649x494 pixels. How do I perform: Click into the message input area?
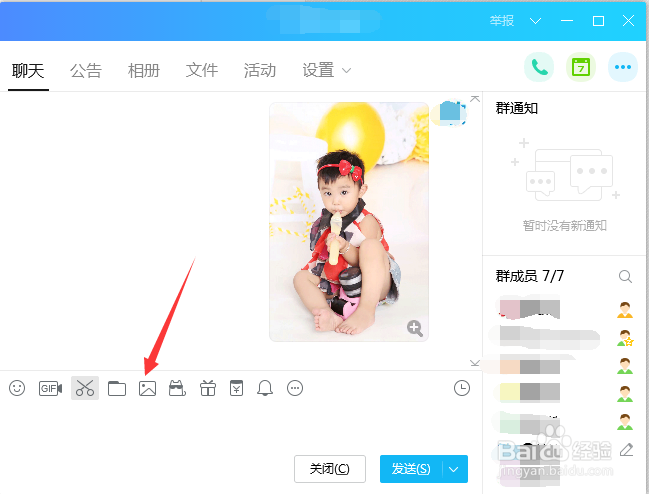coord(240,426)
